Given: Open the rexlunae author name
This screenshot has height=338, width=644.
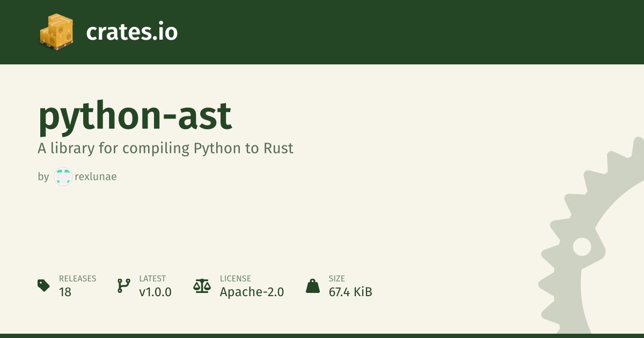Looking at the screenshot, I should pos(96,177).
